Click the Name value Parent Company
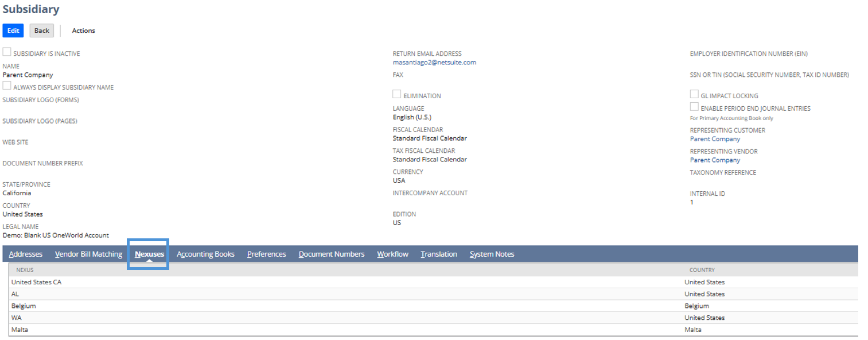This screenshot has width=868, height=340. (28, 75)
